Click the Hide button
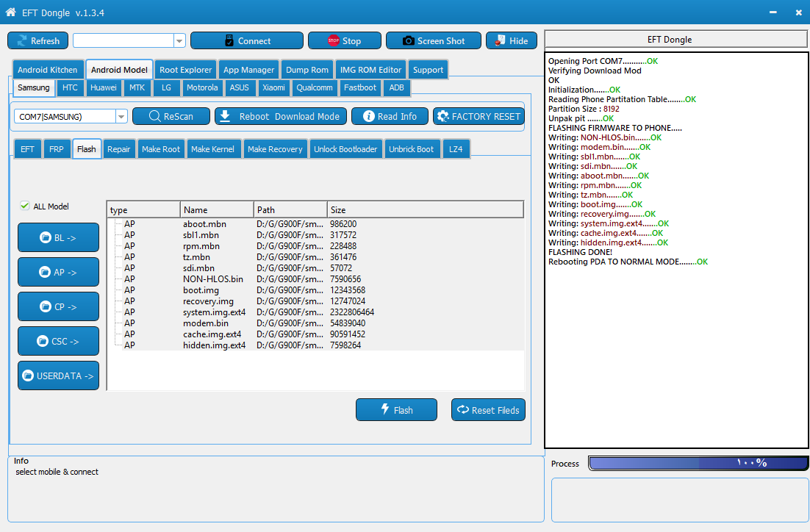The image size is (810, 532). coord(512,41)
